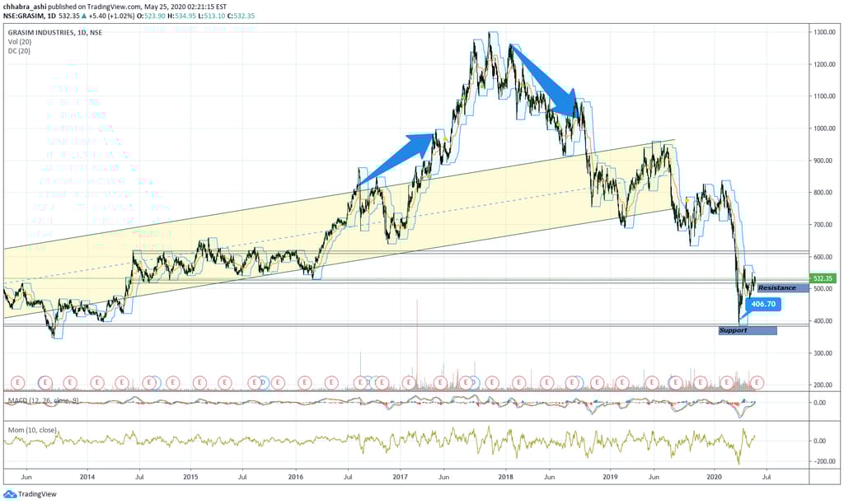Click the green 532.35 current price label
This screenshot has width=844, height=504.
[823, 278]
